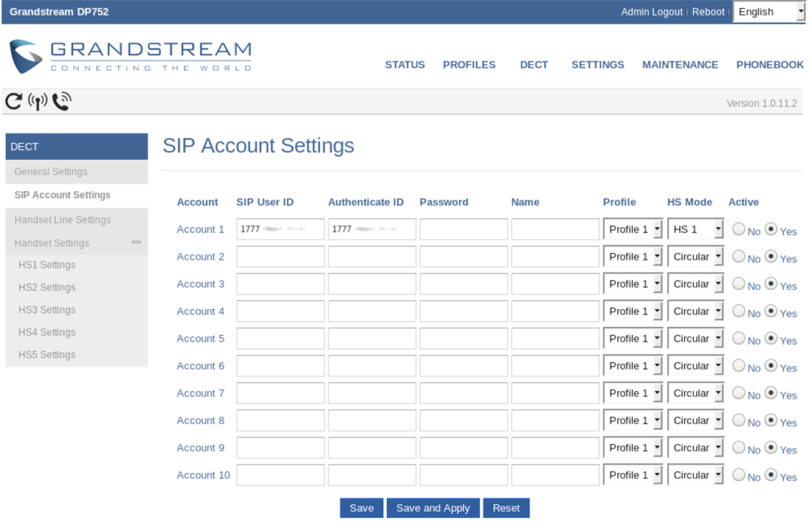812x526 pixels.
Task: Click the Reset button
Action: (506, 508)
